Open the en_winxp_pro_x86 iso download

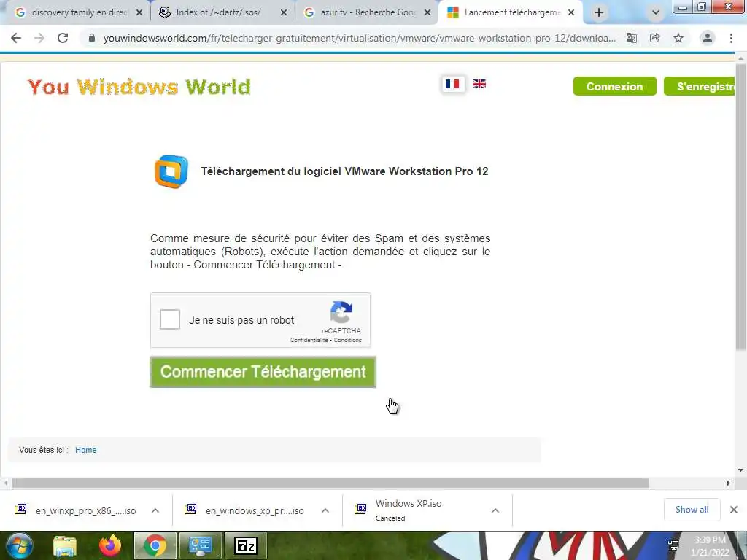86,510
